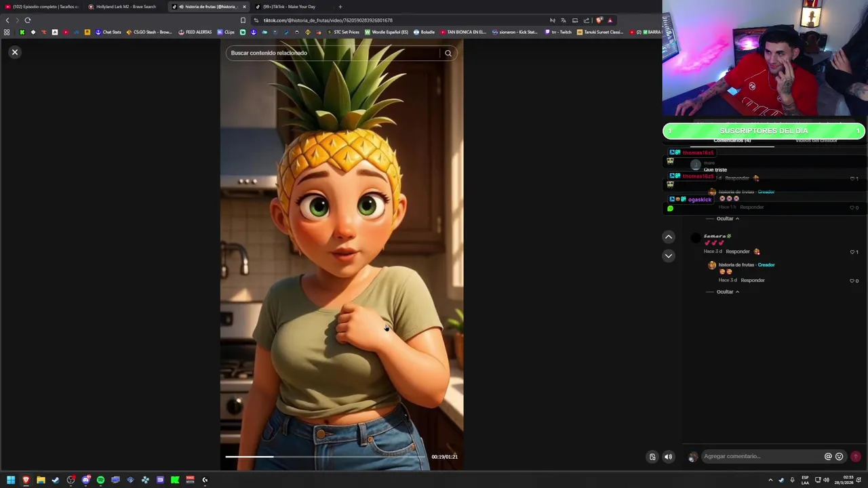Collapse replies under Samara's comment via Ocultar
The image size is (868, 488).
[x=728, y=291]
